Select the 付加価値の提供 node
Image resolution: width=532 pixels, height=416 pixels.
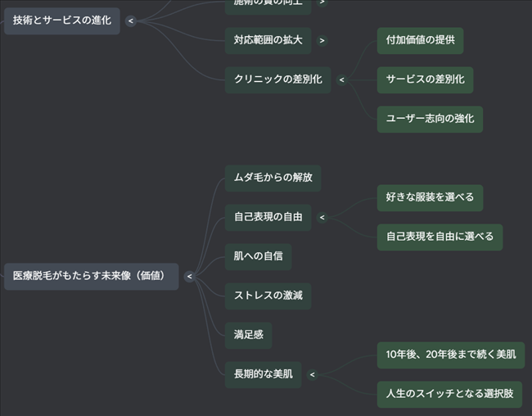420,40
